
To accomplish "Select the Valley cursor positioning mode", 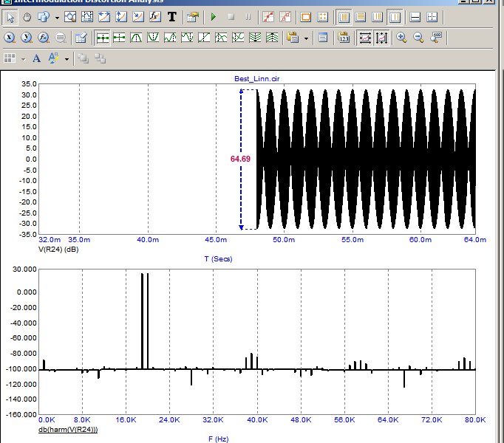I will 153,38.
